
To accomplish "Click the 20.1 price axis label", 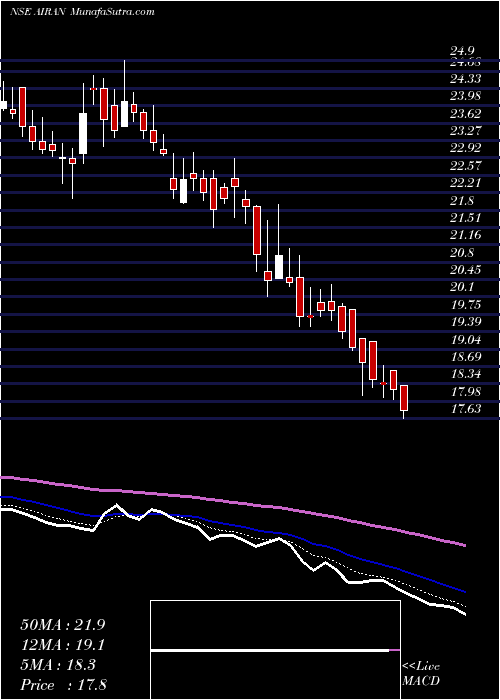I will tap(462, 287).
